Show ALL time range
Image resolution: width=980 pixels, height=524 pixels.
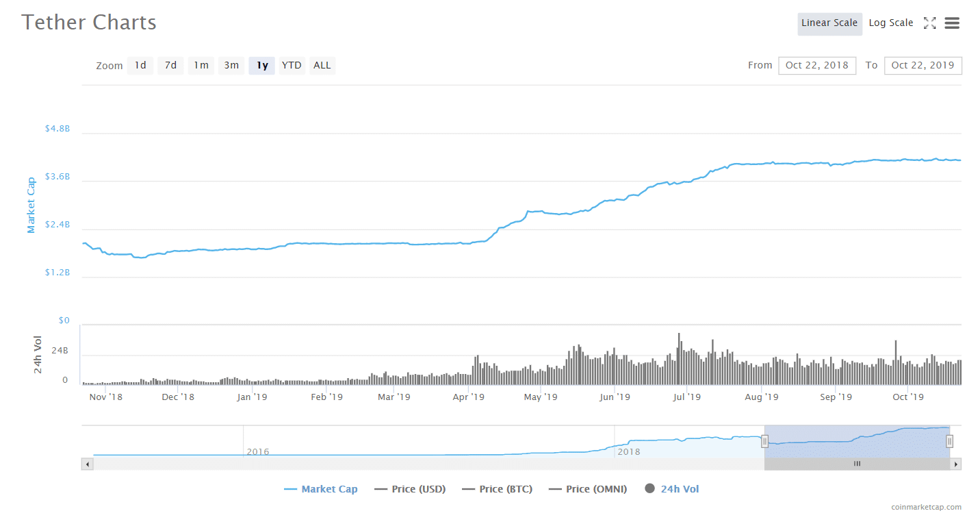coord(322,66)
